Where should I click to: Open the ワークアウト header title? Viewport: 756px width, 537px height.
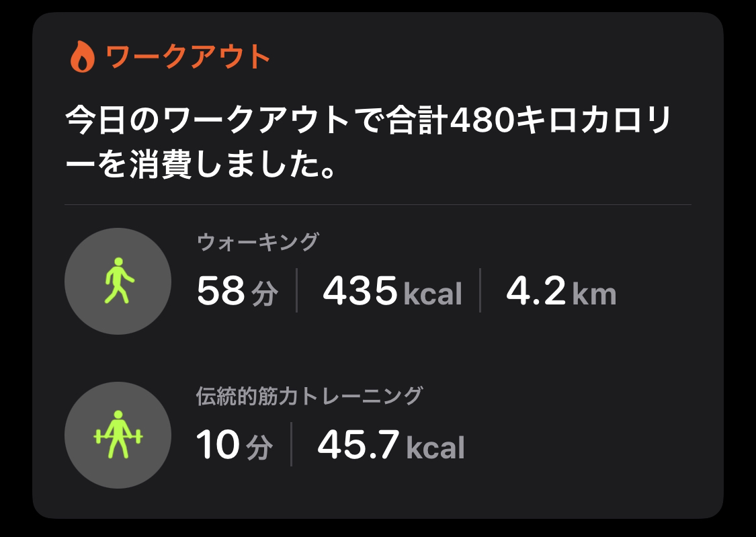(187, 56)
